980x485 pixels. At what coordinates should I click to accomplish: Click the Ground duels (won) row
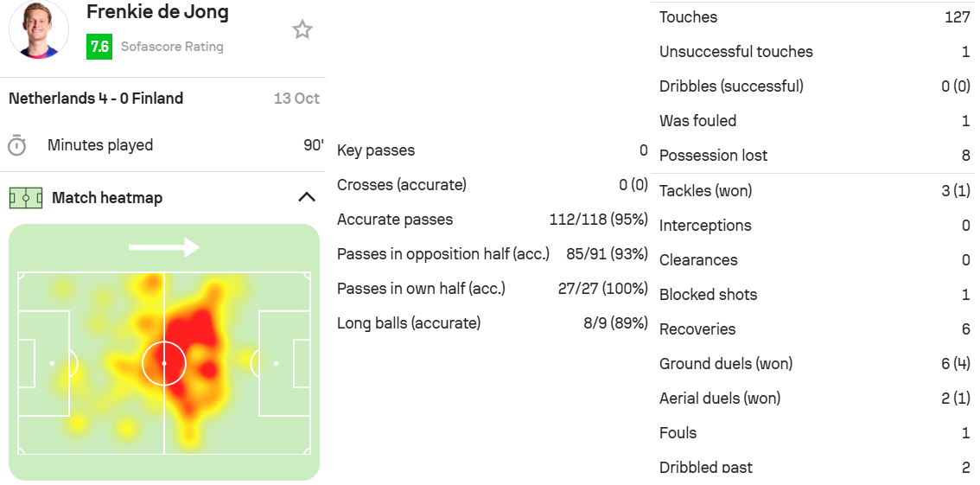click(814, 364)
